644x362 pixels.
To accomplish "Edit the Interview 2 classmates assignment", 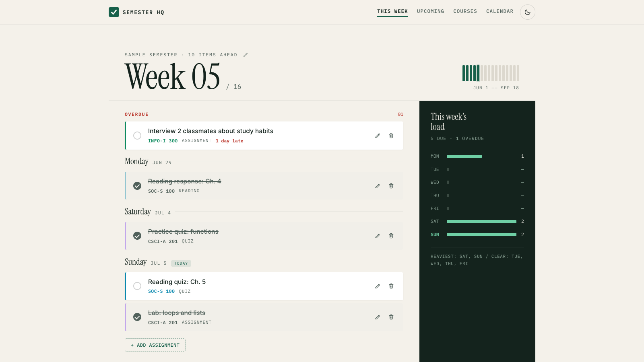I will [378, 136].
